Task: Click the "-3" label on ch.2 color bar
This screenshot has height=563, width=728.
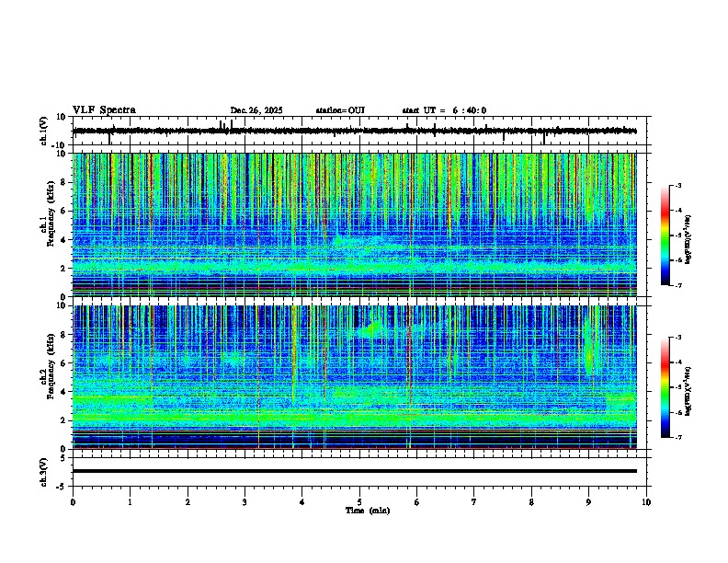Action: pos(677,338)
